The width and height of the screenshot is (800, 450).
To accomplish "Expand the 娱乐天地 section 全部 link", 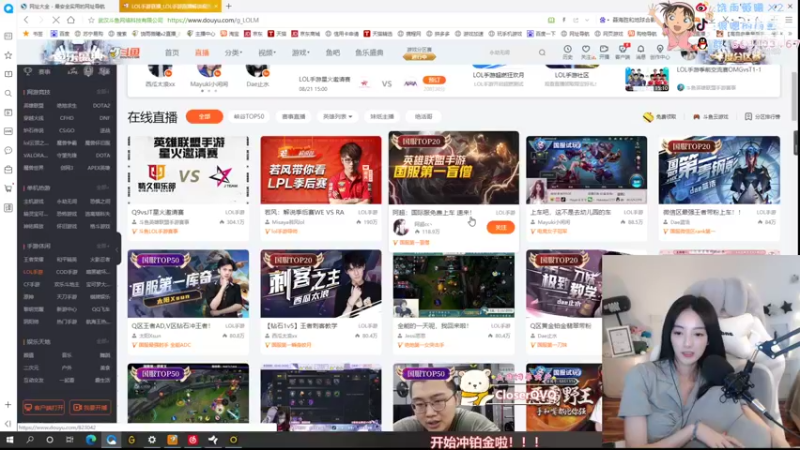I will click(103, 341).
